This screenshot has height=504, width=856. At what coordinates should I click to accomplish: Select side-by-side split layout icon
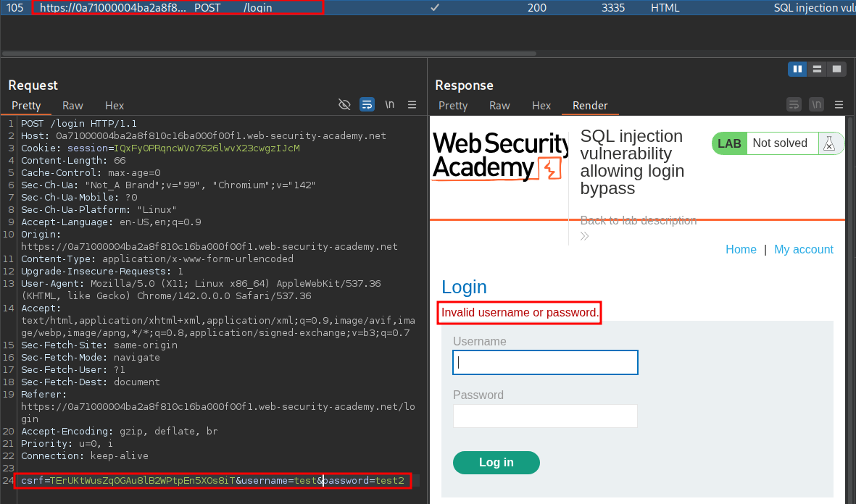point(798,69)
